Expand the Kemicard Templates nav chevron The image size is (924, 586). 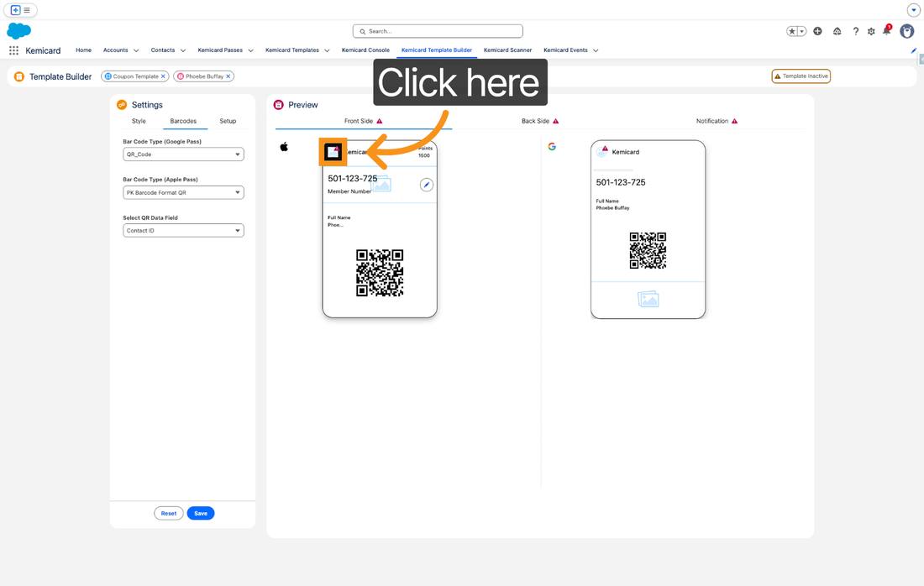click(327, 50)
